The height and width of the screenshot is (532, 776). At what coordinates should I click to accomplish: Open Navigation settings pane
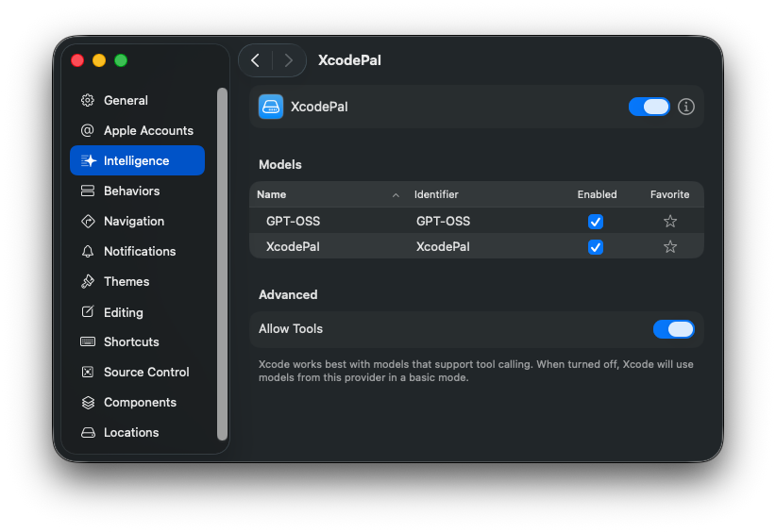137,221
